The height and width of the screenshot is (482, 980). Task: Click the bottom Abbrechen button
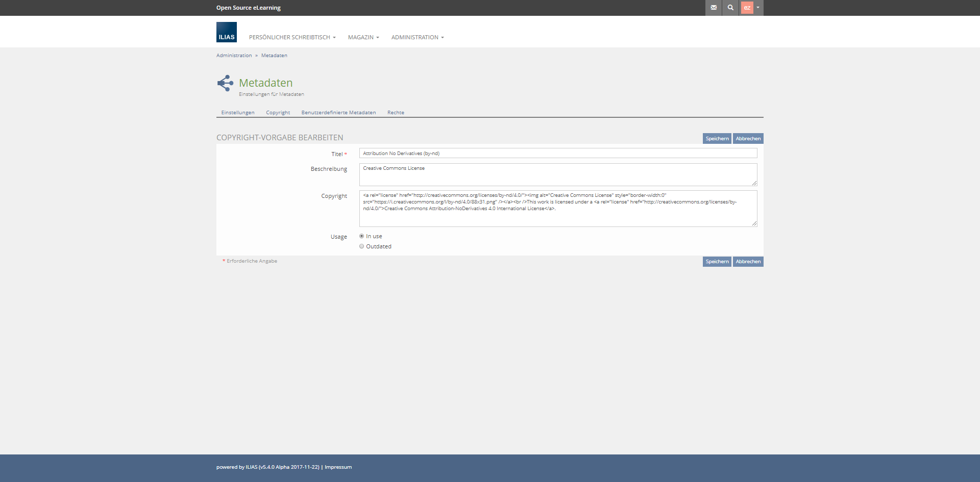[x=748, y=262]
